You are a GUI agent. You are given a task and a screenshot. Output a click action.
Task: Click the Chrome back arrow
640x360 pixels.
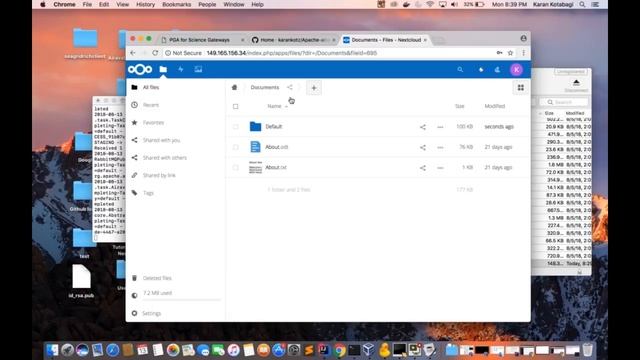tap(133, 53)
